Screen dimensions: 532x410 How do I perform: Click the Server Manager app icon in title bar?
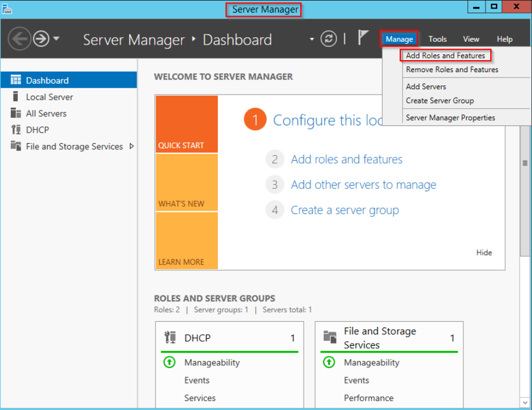click(x=7, y=9)
